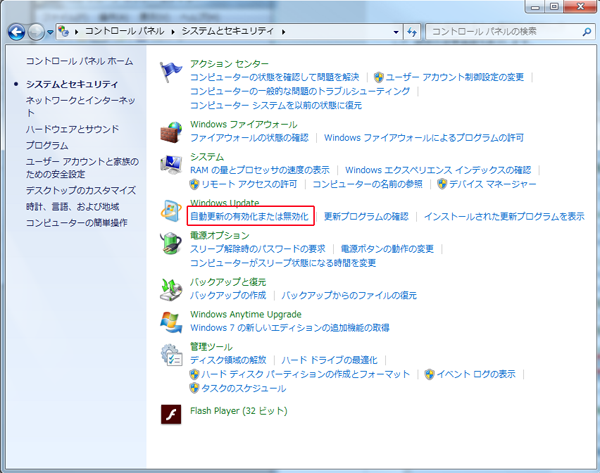600x473 pixels.
Task: Click the Windows Firewall icon
Action: [171, 131]
